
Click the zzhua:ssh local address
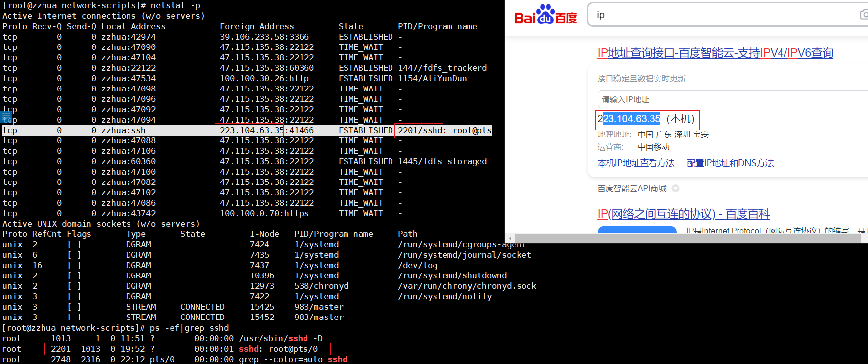[124, 130]
